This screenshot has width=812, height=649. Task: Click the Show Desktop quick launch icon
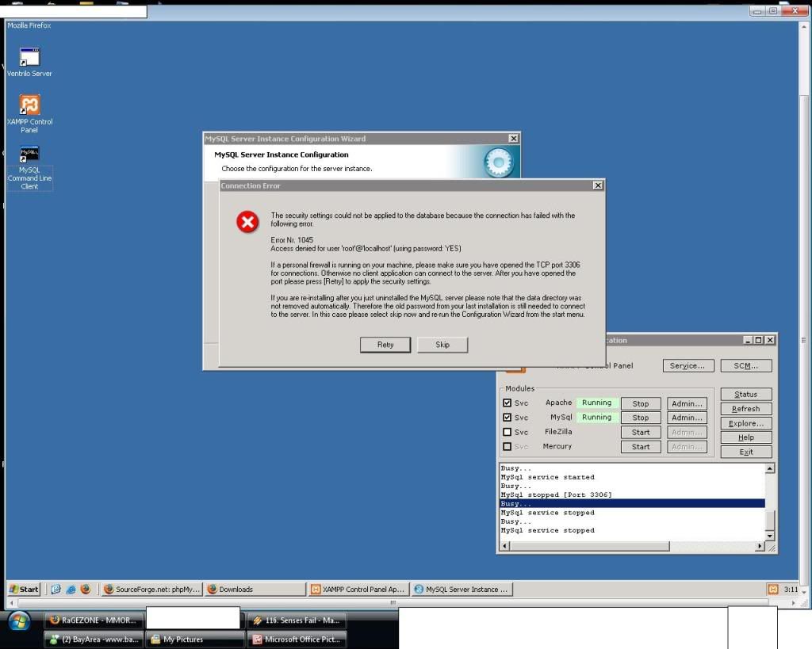56,589
